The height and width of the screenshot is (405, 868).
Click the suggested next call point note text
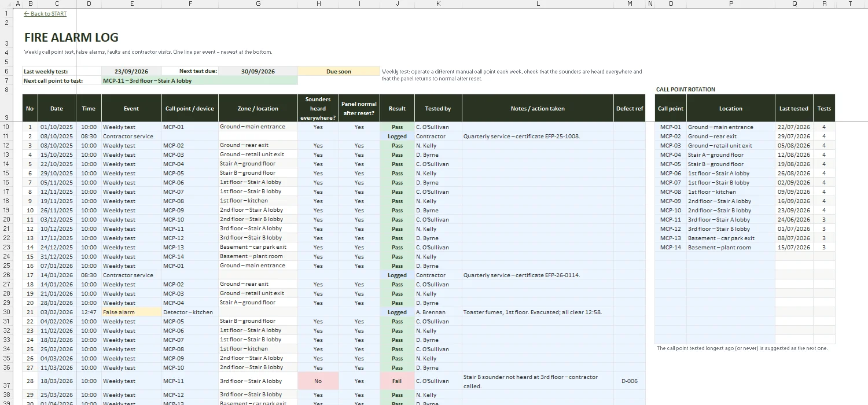tap(742, 348)
